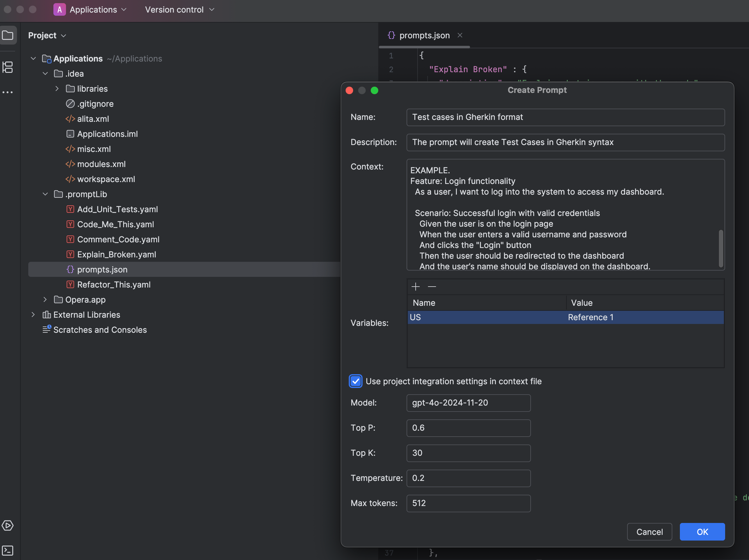Click Code_Me_This.yaml YAML icon

pyautogui.click(x=70, y=224)
